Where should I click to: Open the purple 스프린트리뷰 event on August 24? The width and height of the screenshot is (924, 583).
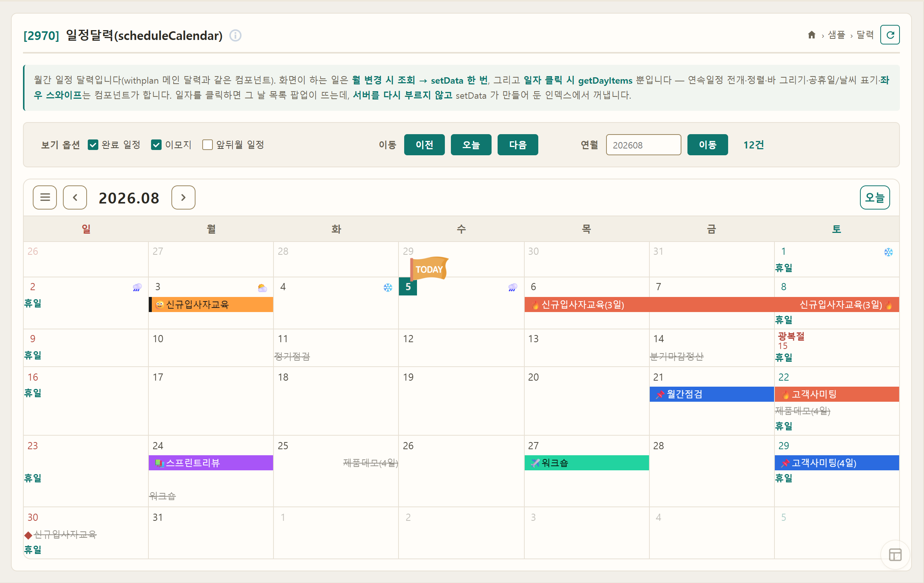point(211,463)
